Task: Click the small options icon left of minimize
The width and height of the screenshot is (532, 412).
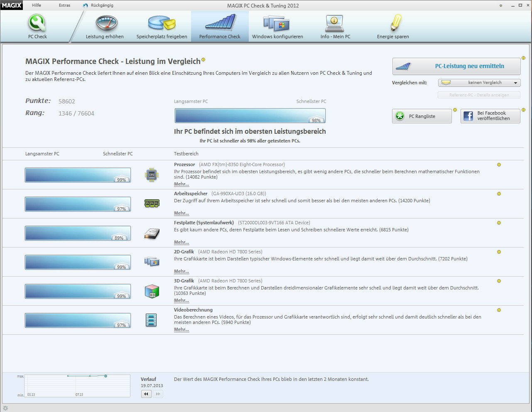Action: (501, 5)
